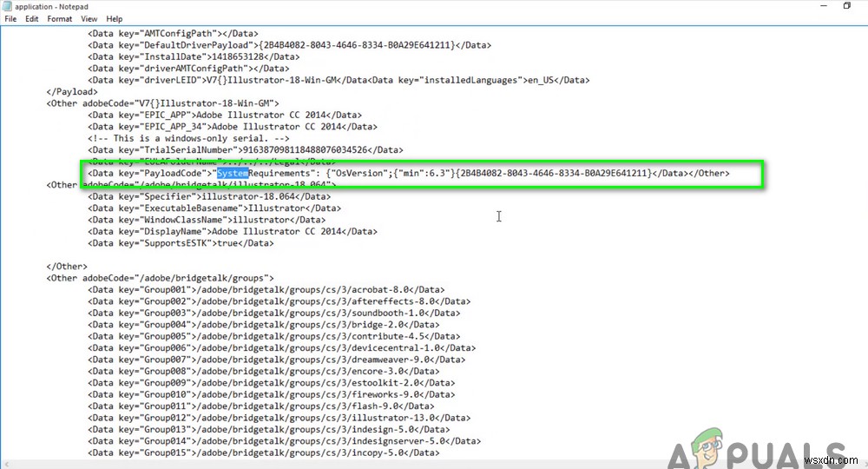Click the DefaultDriverPayload GUID value
Viewport: 868px width, 469px height.
click(356, 45)
